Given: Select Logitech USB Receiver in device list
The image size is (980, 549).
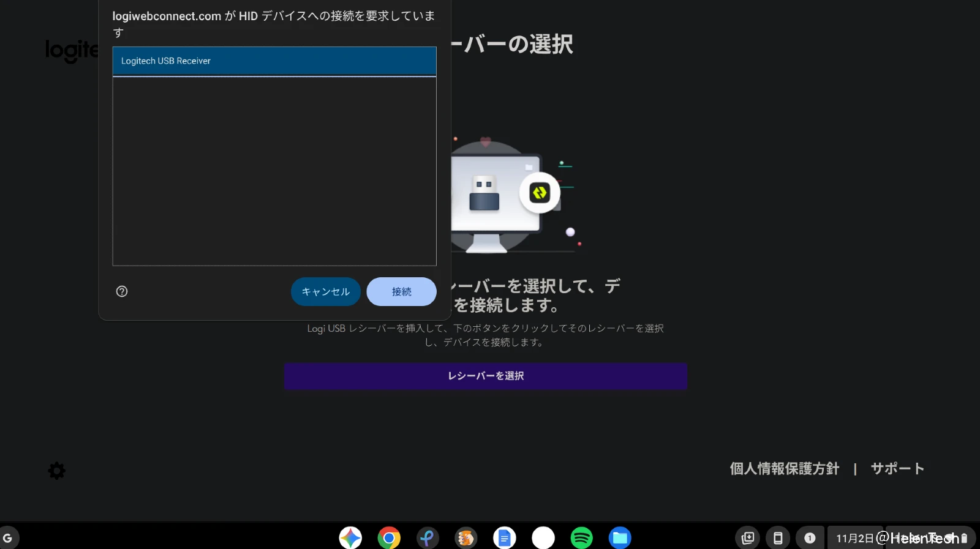Looking at the screenshot, I should click(x=274, y=61).
